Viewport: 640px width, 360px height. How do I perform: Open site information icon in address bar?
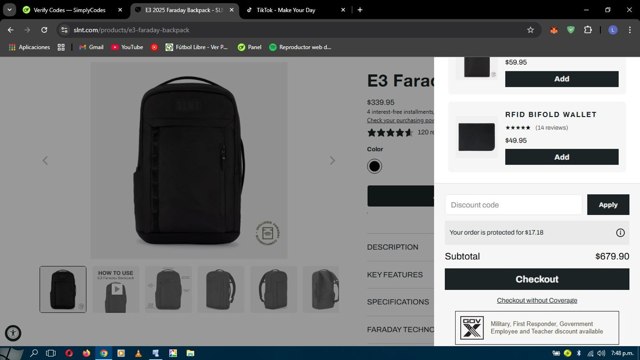click(64, 30)
